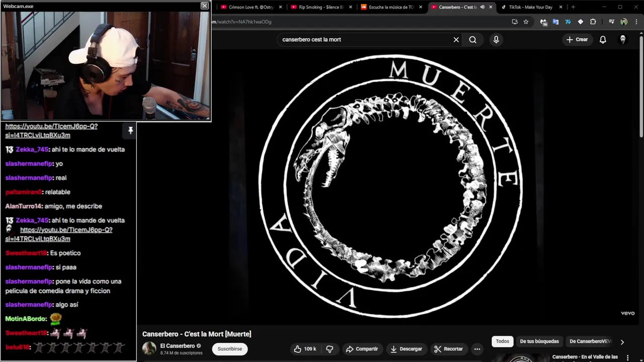Open the extension with the 16 badge
The image size is (644, 362).
543,22
